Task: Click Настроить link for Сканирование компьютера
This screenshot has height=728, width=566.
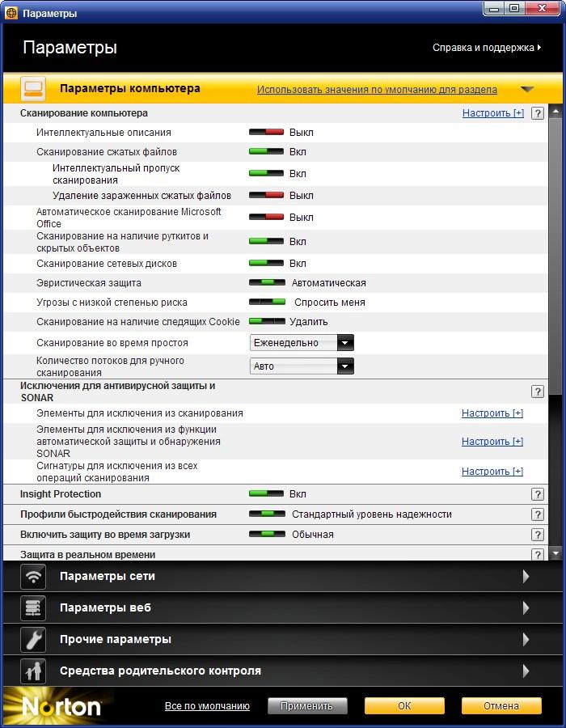Action: tap(493, 112)
